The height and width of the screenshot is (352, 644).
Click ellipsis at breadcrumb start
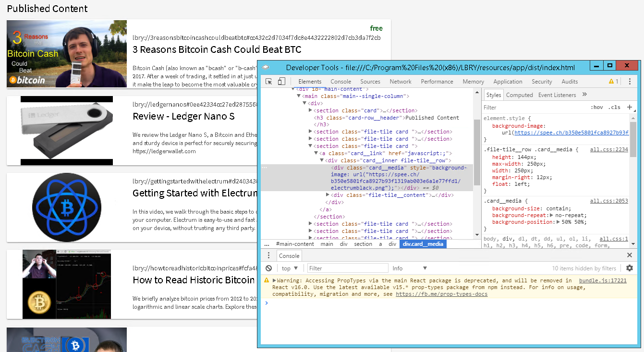pyautogui.click(x=267, y=244)
